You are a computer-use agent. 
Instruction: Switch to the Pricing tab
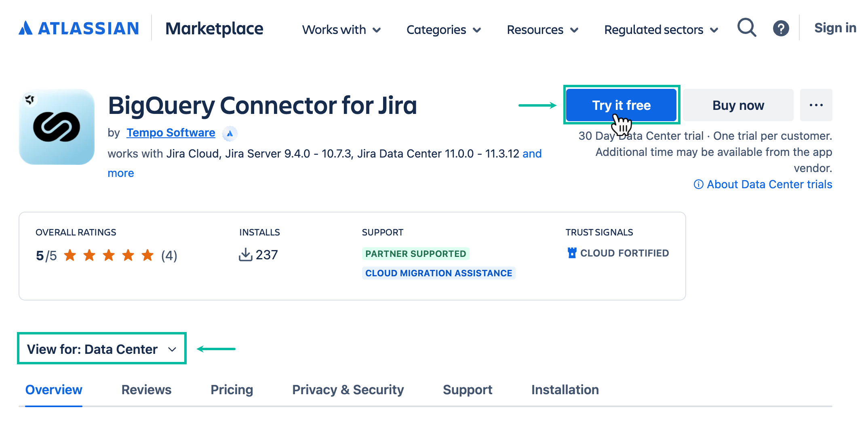click(x=232, y=389)
